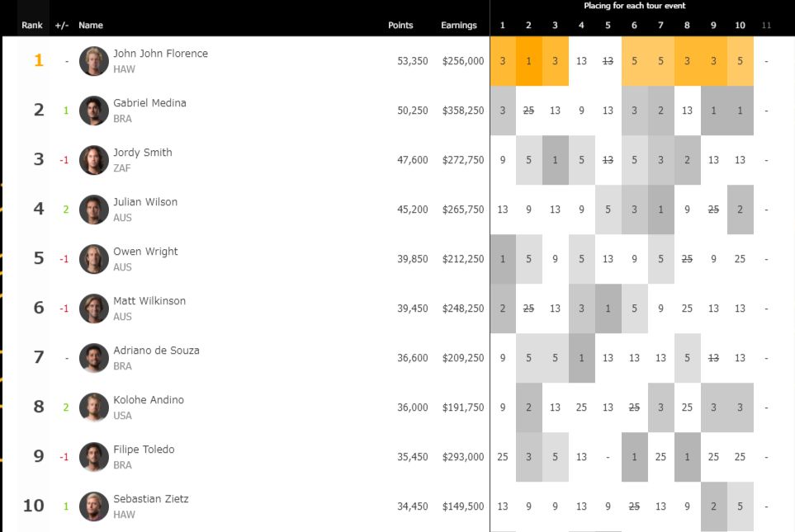Click John John Florence's profile photo

(94, 61)
